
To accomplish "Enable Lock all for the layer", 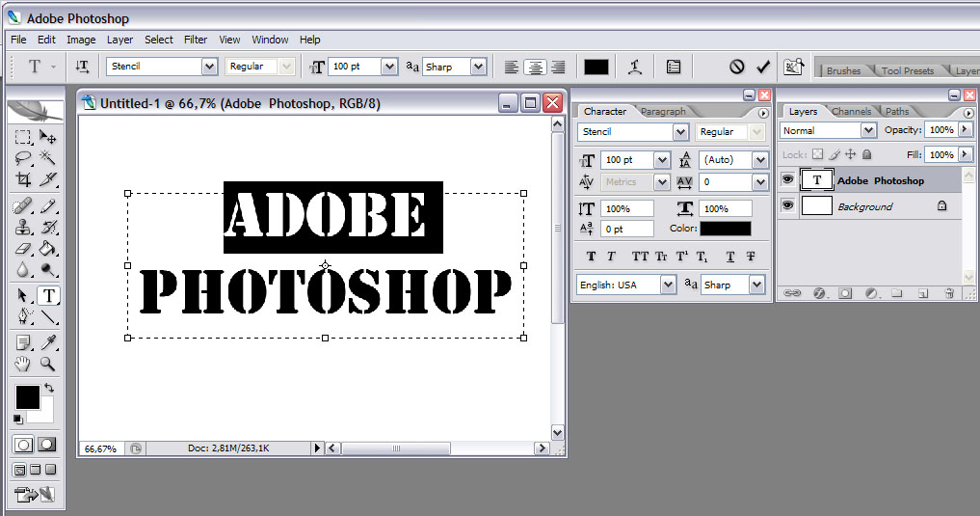I will click(x=867, y=154).
